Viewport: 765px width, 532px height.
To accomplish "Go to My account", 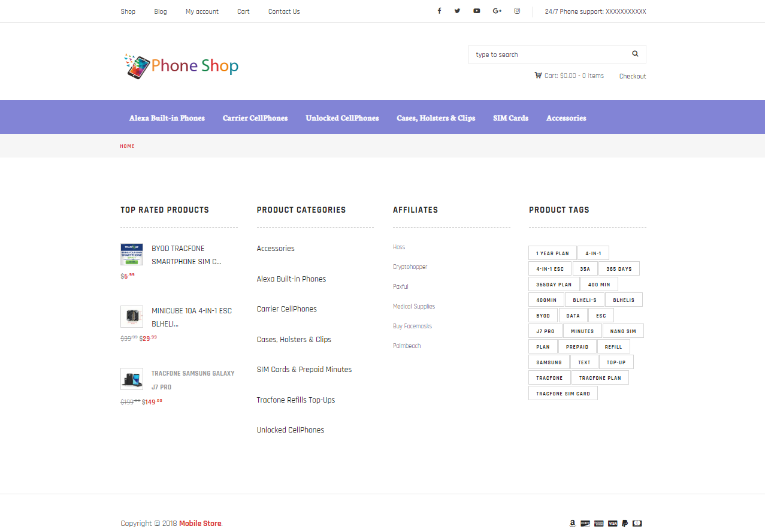I will (x=202, y=11).
